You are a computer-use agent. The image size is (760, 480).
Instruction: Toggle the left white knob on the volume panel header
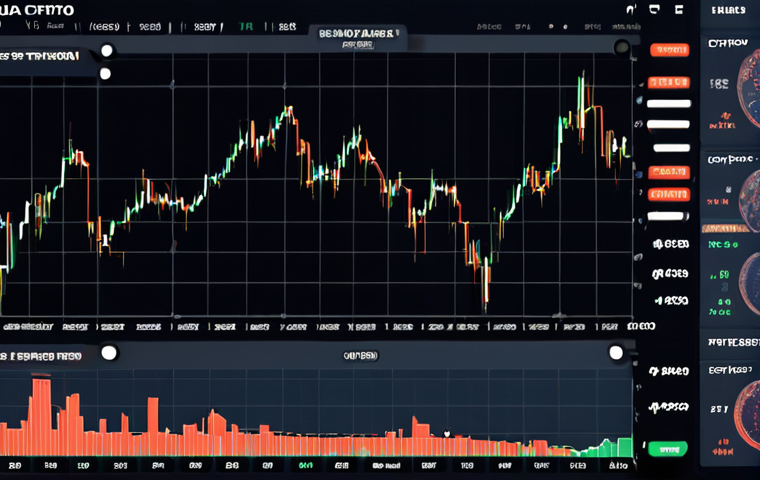(109, 353)
